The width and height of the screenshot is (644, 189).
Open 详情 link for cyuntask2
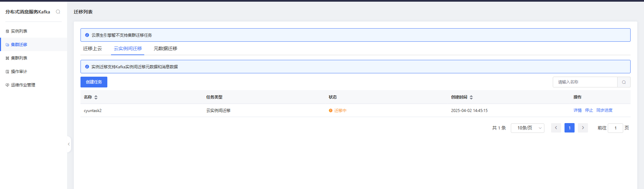[x=578, y=110]
